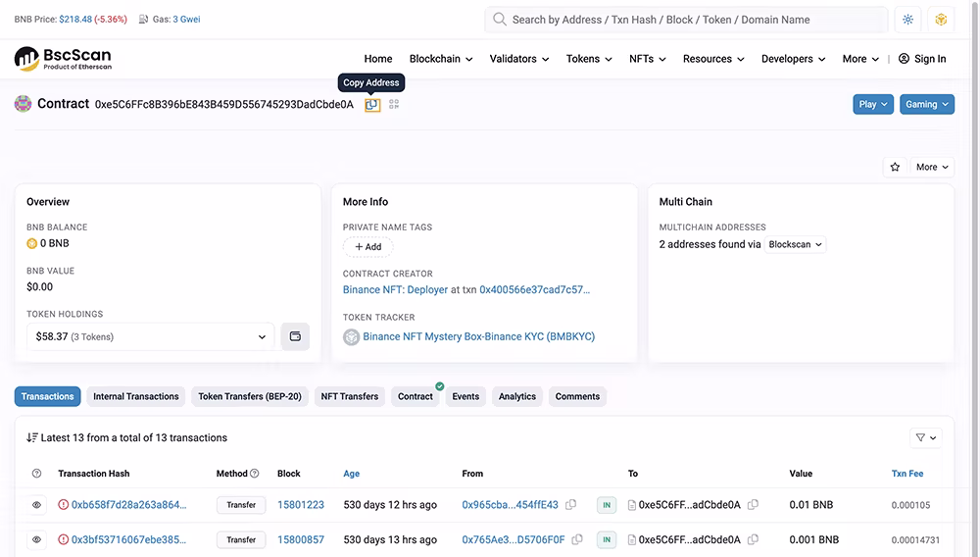The image size is (980, 557).
Task: Switch to NFT Transfers tab
Action: click(x=350, y=396)
